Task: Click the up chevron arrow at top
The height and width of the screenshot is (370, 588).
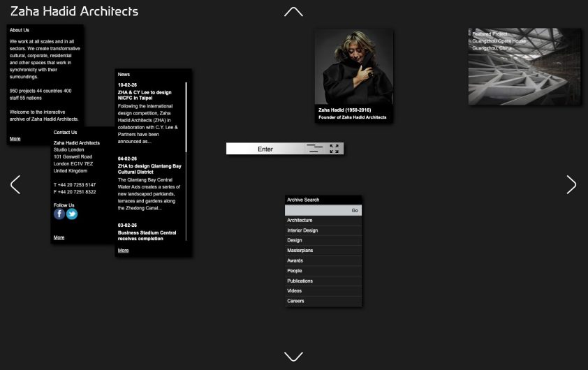Action: 293,12
